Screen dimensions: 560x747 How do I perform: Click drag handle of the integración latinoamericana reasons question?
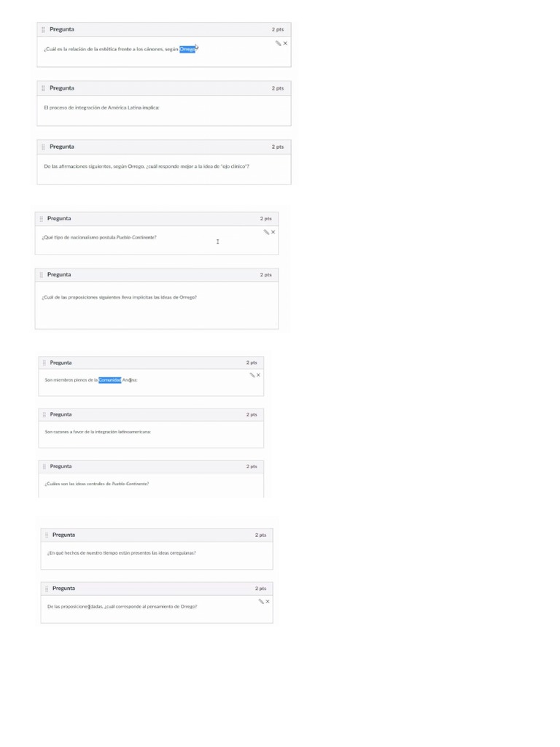[44, 414]
